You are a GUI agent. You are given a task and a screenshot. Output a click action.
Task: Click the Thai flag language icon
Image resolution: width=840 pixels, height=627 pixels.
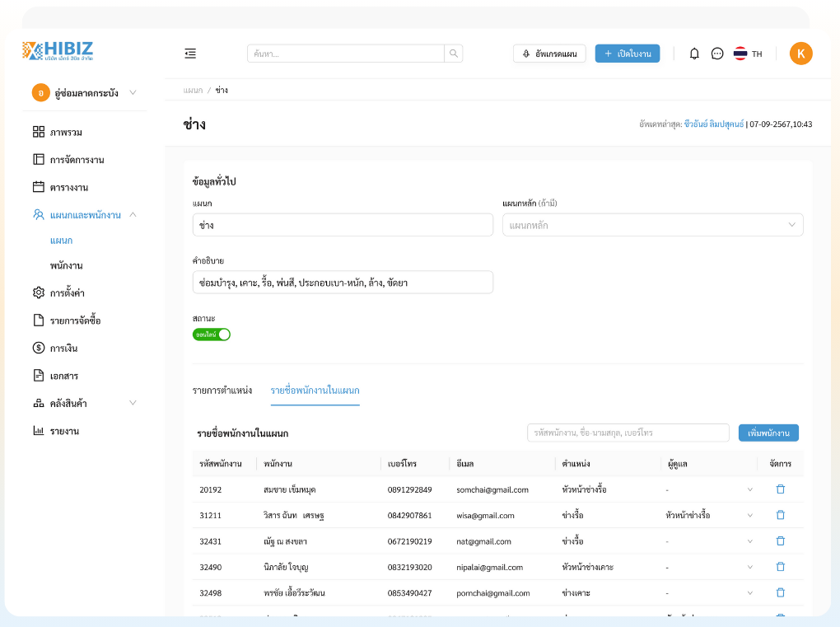(x=740, y=54)
